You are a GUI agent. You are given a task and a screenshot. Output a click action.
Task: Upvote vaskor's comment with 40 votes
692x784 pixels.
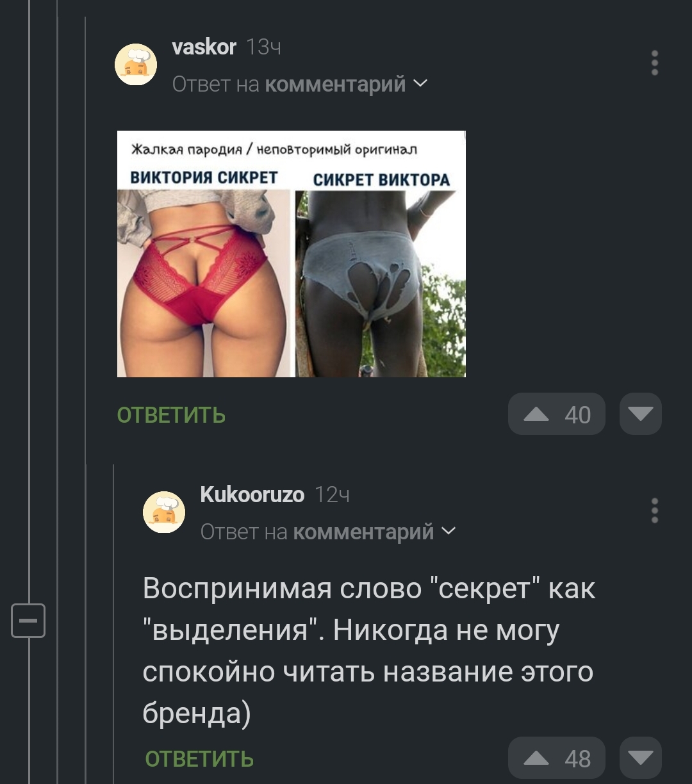[556, 414]
